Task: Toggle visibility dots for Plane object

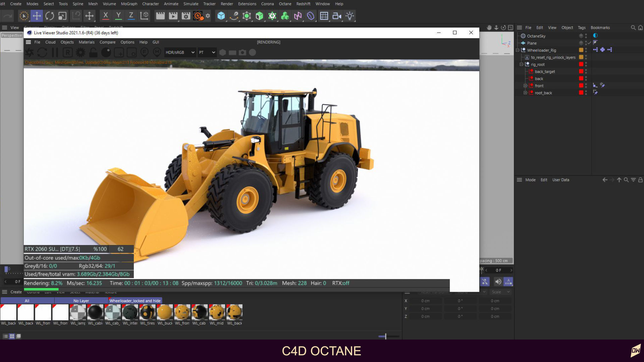Action: (586, 43)
